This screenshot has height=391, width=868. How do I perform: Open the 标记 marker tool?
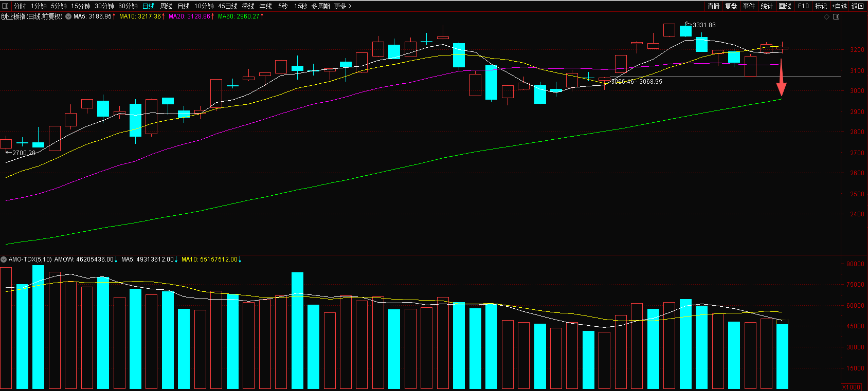coord(821,6)
